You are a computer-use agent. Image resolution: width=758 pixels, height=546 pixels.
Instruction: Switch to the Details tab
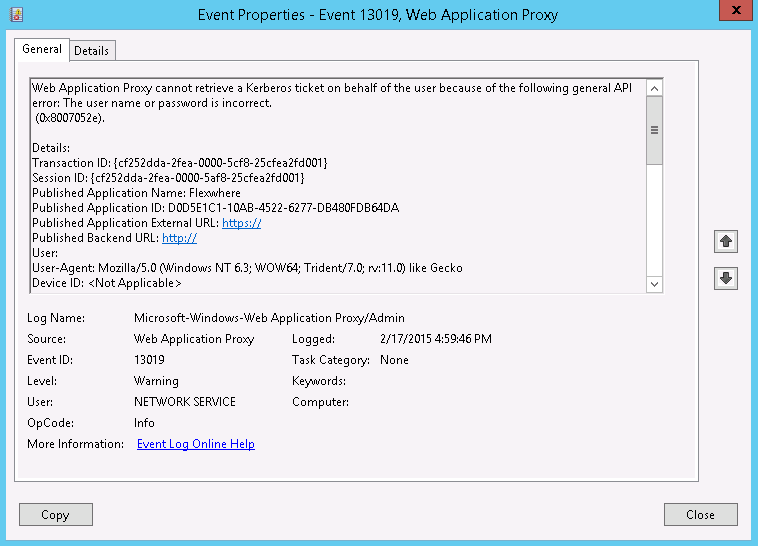(x=92, y=50)
